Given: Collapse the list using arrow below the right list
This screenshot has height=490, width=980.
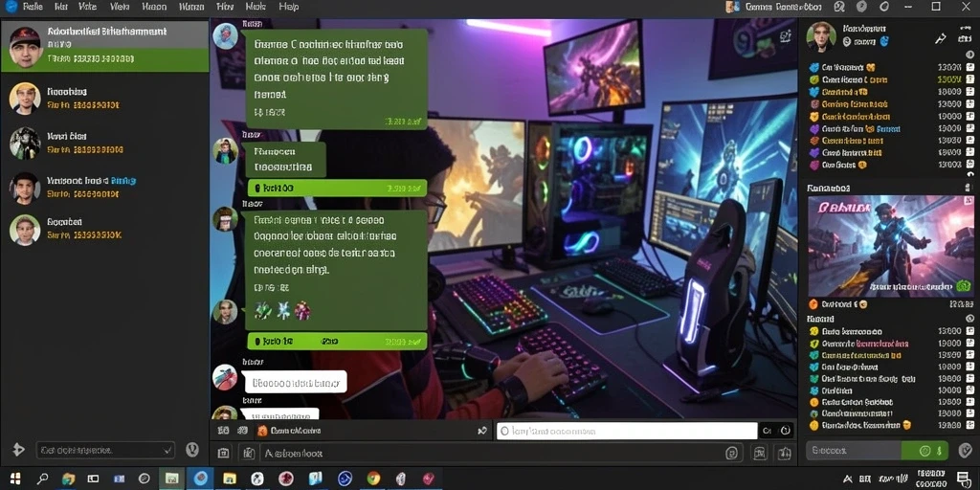Looking at the screenshot, I should (x=970, y=175).
